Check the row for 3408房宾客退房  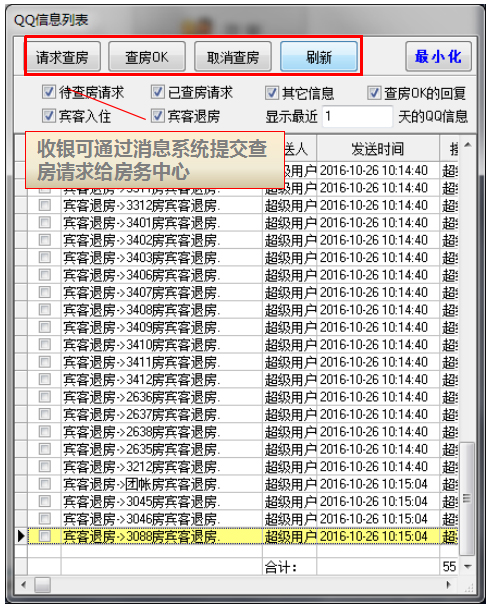click(45, 310)
